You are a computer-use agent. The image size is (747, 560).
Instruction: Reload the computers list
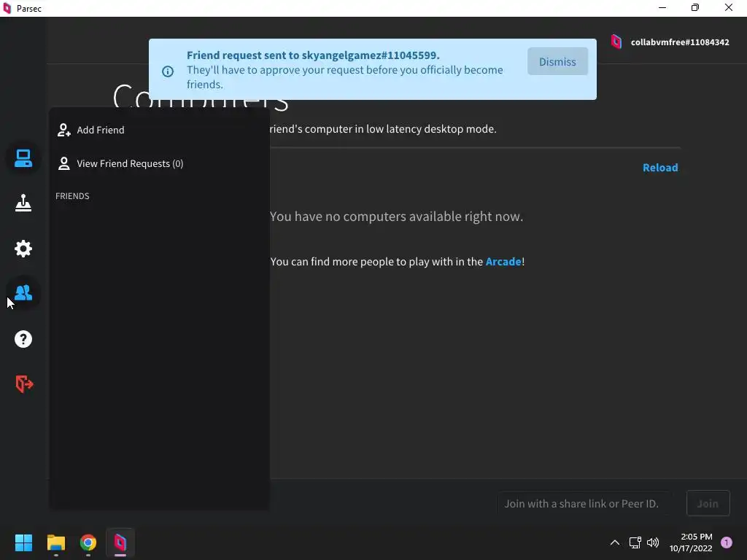[660, 168]
